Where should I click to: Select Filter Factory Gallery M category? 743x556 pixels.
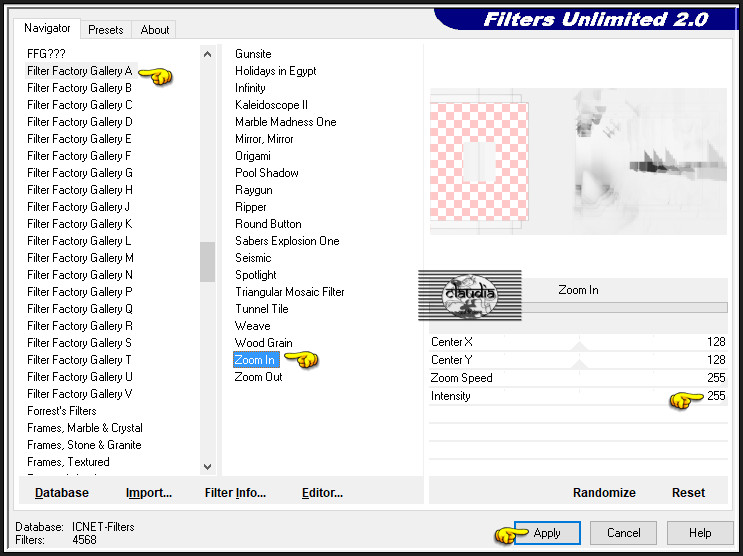(x=80, y=258)
